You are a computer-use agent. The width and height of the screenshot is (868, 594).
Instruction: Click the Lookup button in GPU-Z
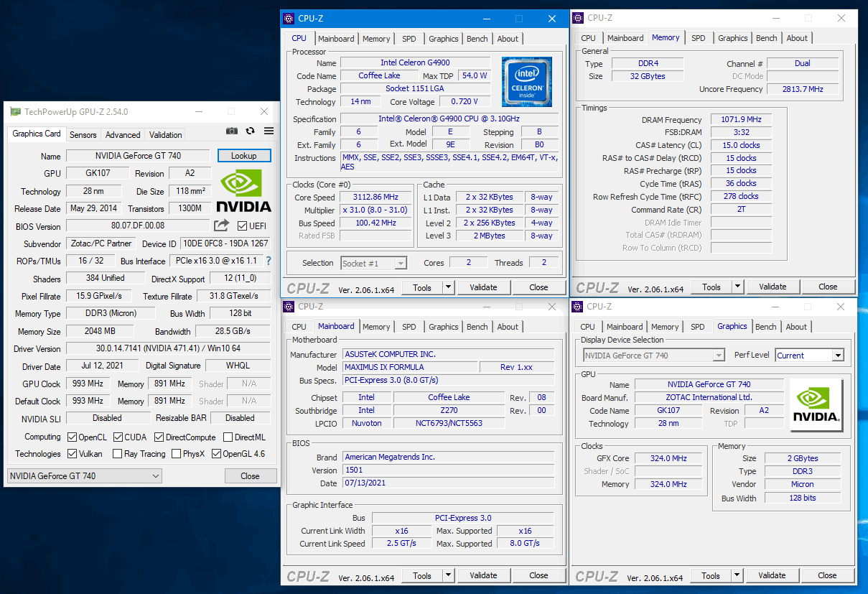point(244,156)
